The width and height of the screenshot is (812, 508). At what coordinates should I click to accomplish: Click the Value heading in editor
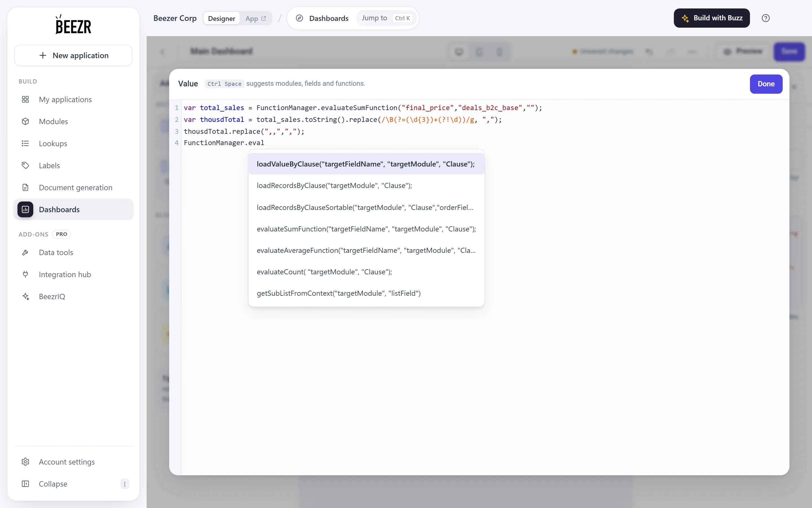click(188, 84)
